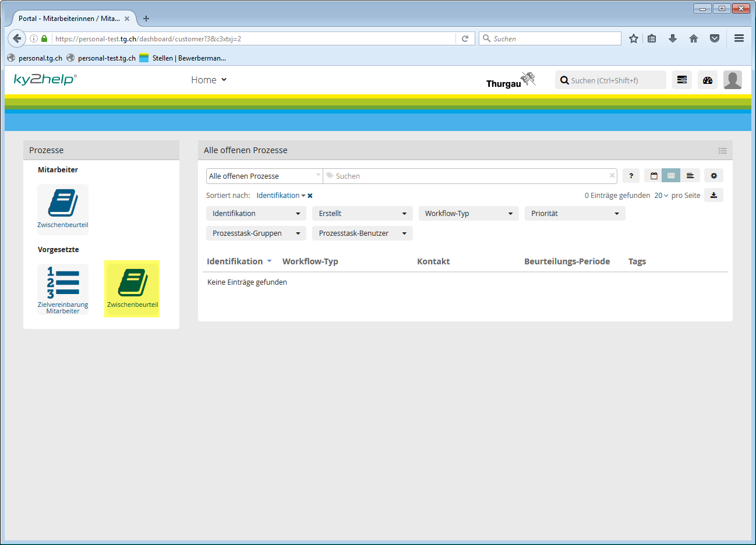Click the browser back button
Image resolution: width=756 pixels, height=545 pixels.
17,38
